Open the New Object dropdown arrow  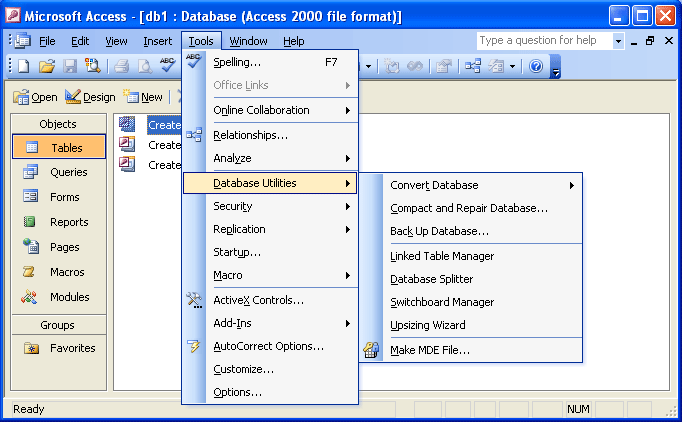pos(512,67)
